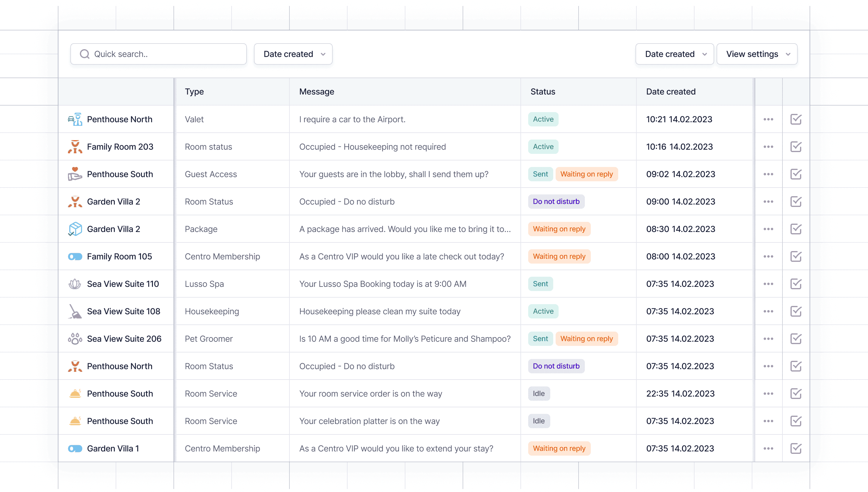Mark the Lusso Spa row as done
This screenshot has width=868, height=492.
coord(796,284)
